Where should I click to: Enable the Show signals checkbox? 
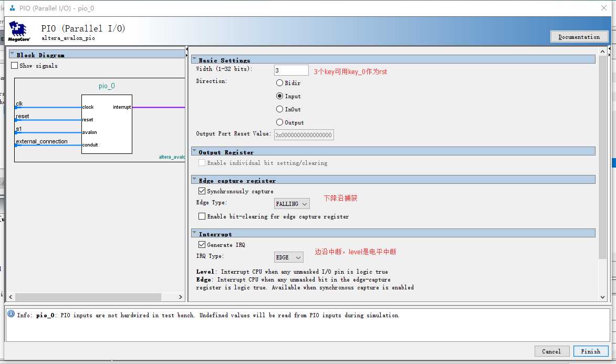click(15, 66)
